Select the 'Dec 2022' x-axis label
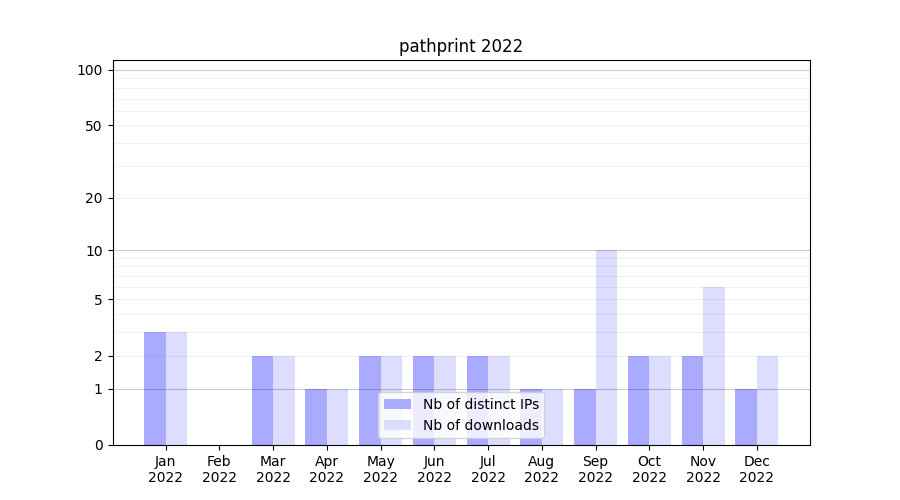Screen dimensions: 900x500 tap(756, 469)
